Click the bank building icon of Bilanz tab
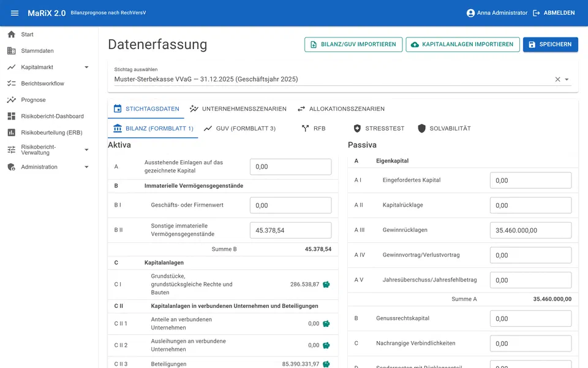 click(118, 128)
